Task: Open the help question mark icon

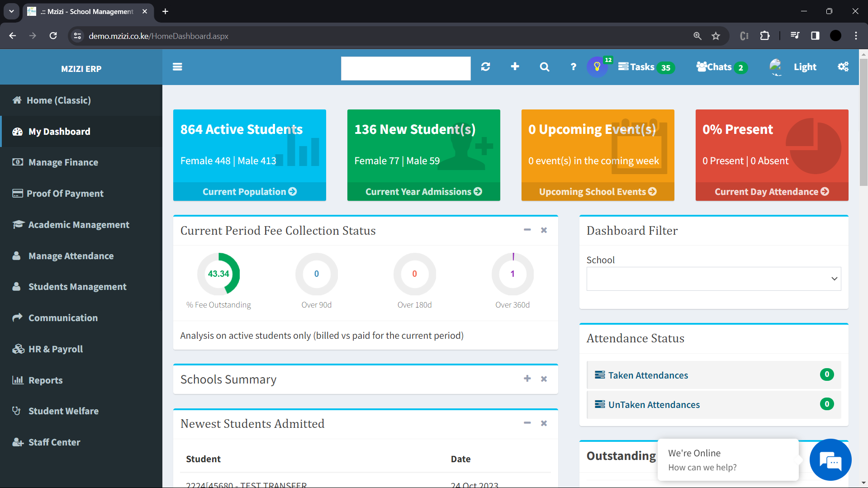Action: 574,67
